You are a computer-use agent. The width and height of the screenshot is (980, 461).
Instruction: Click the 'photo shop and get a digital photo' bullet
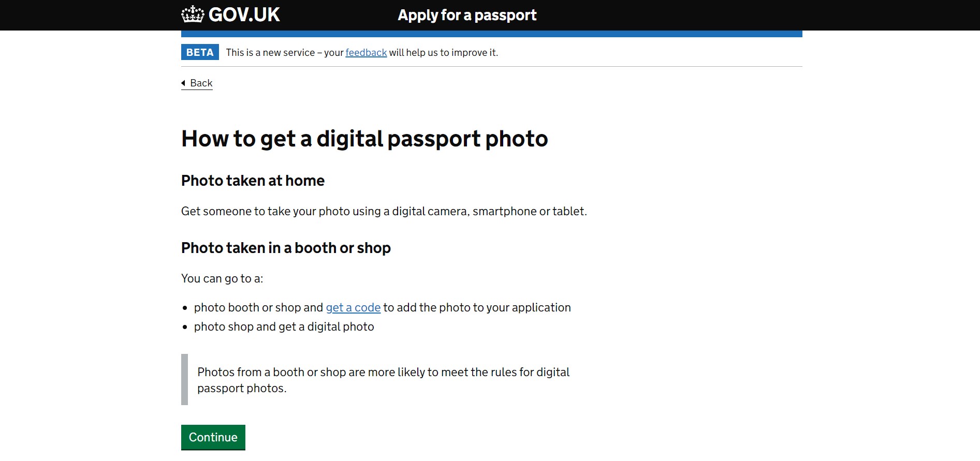[284, 327]
